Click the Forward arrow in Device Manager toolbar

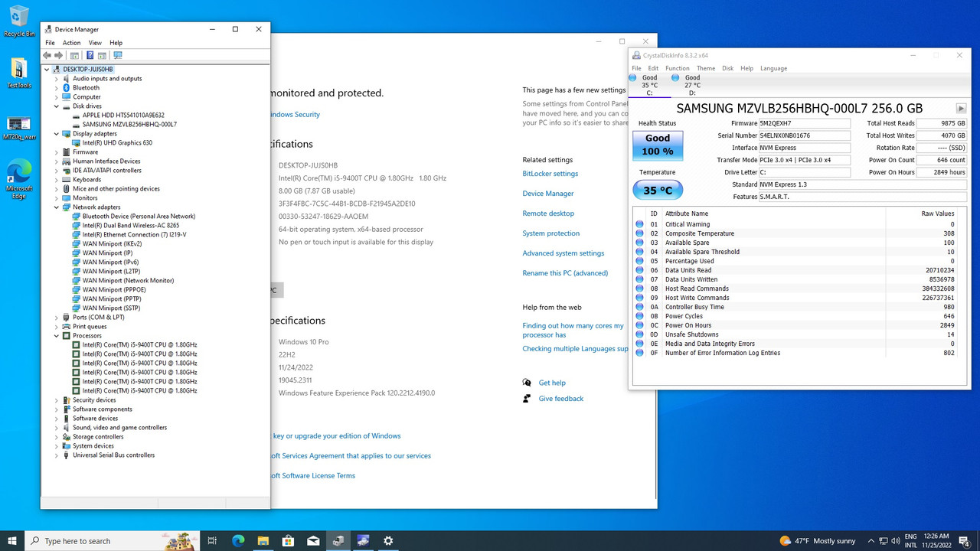pyautogui.click(x=58, y=55)
